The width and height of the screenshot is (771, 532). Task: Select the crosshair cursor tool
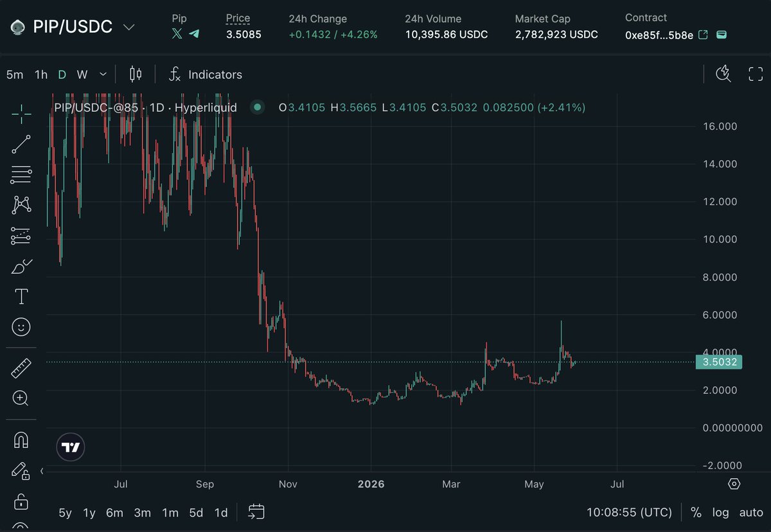[x=21, y=114]
